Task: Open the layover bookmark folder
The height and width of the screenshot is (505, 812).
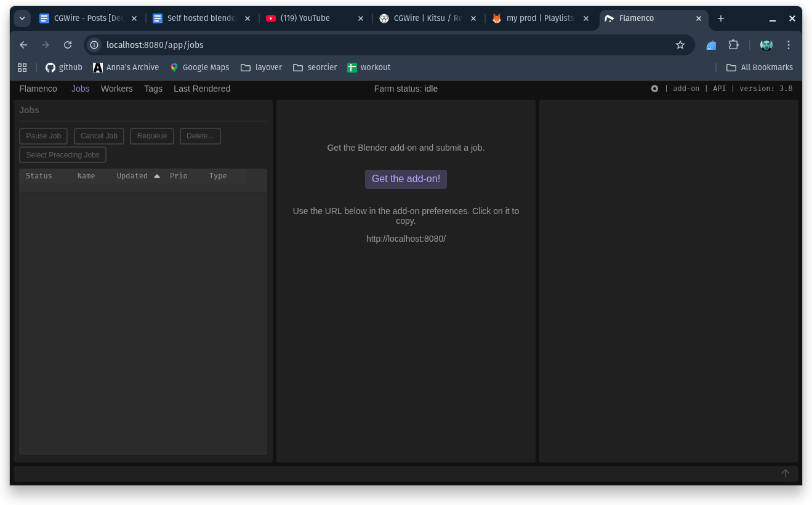Action: point(261,68)
